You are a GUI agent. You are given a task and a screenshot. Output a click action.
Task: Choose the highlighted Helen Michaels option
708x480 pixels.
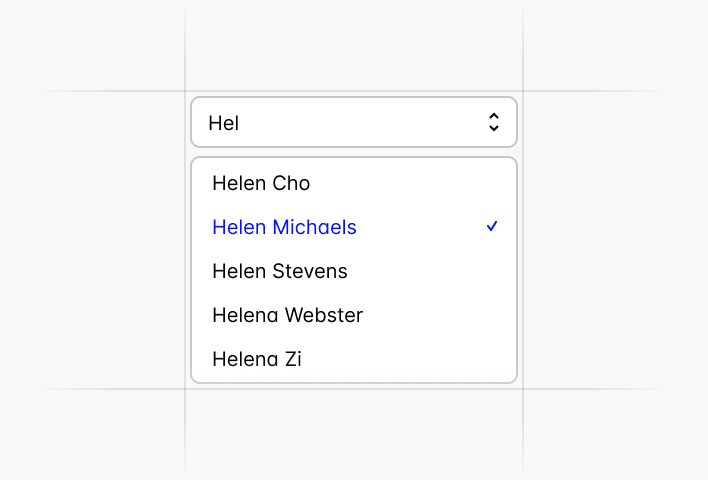tap(284, 227)
